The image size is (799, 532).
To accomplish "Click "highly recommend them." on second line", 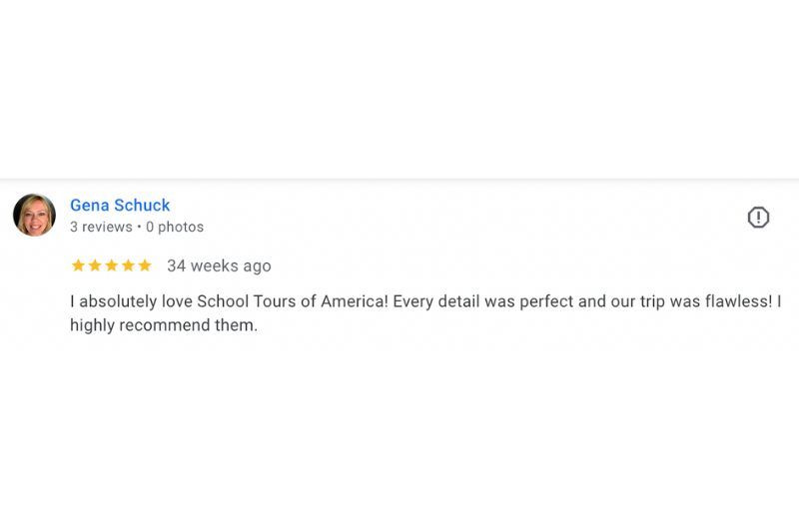I will pos(164,325).
